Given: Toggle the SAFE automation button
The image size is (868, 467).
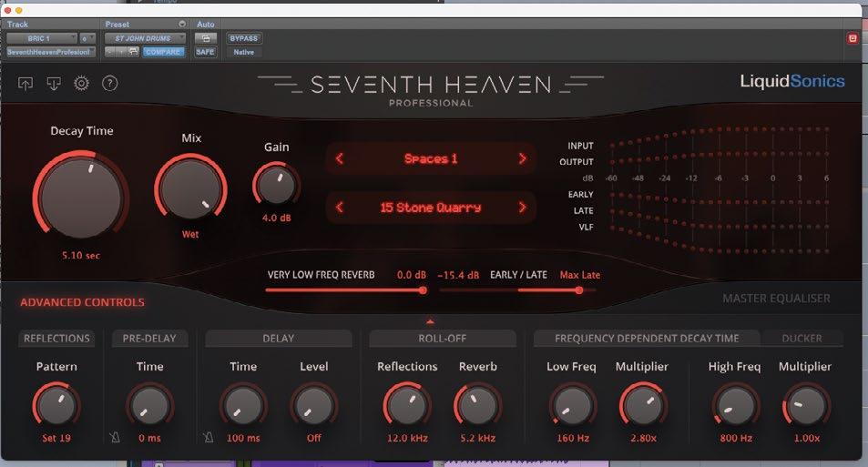Looking at the screenshot, I should click(x=205, y=52).
